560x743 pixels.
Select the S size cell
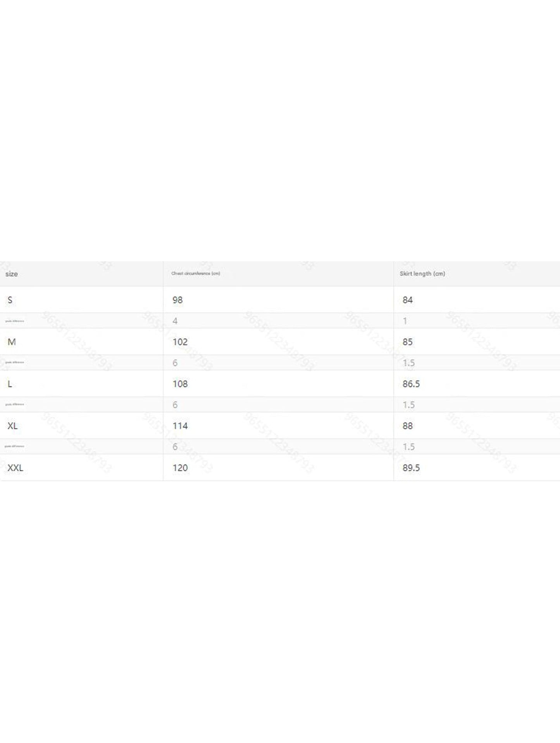(10, 300)
